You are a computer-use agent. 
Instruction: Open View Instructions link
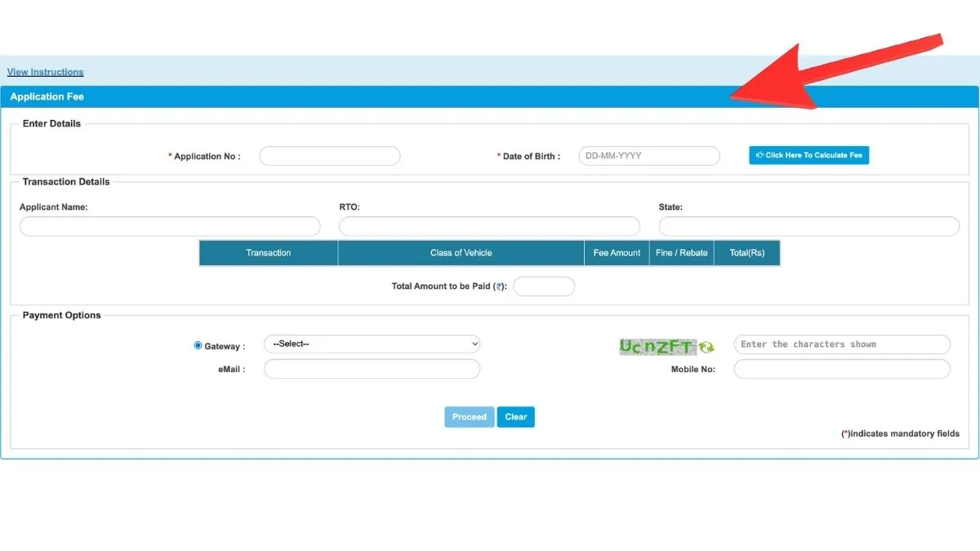click(x=46, y=72)
